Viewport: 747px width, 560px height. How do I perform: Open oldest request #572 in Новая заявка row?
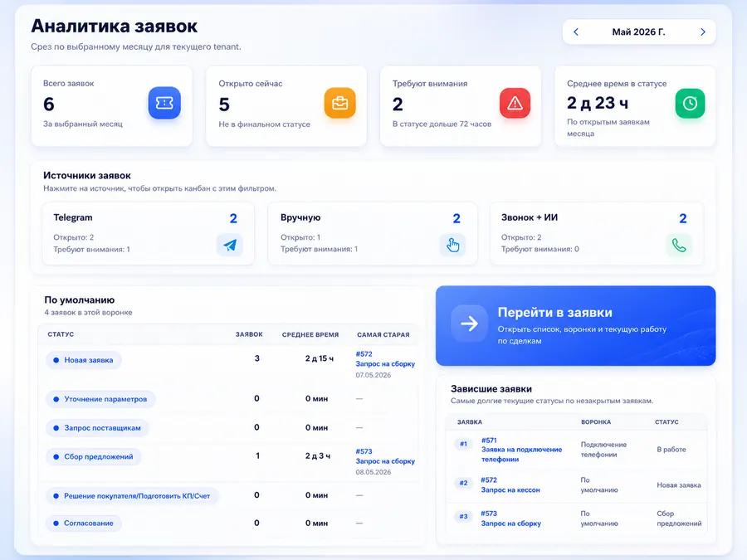tap(385, 359)
